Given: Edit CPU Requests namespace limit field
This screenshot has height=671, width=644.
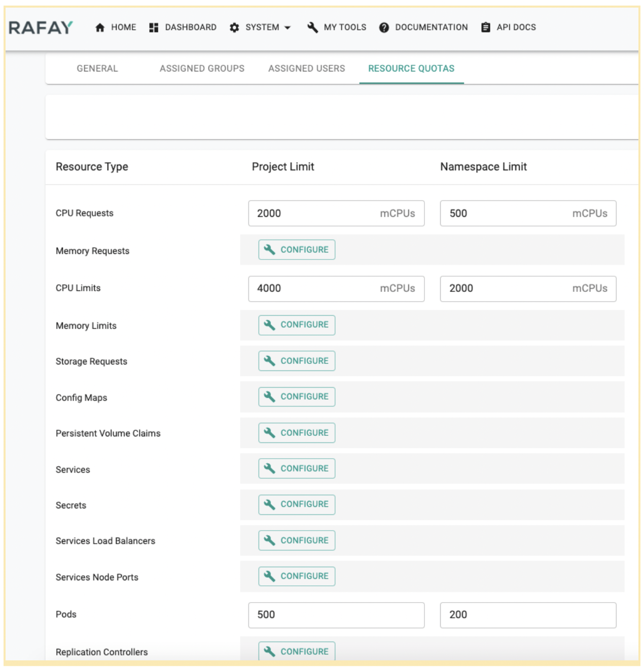Looking at the screenshot, I should 528,213.
